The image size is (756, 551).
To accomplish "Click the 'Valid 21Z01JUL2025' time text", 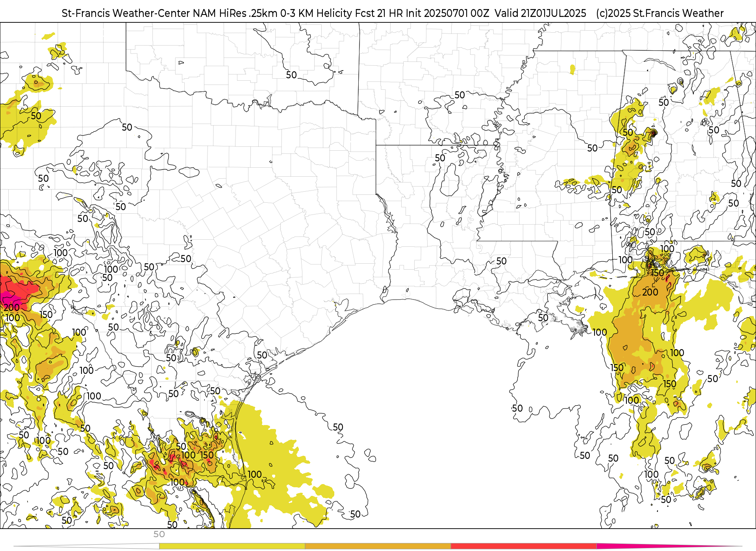I will (541, 13).
